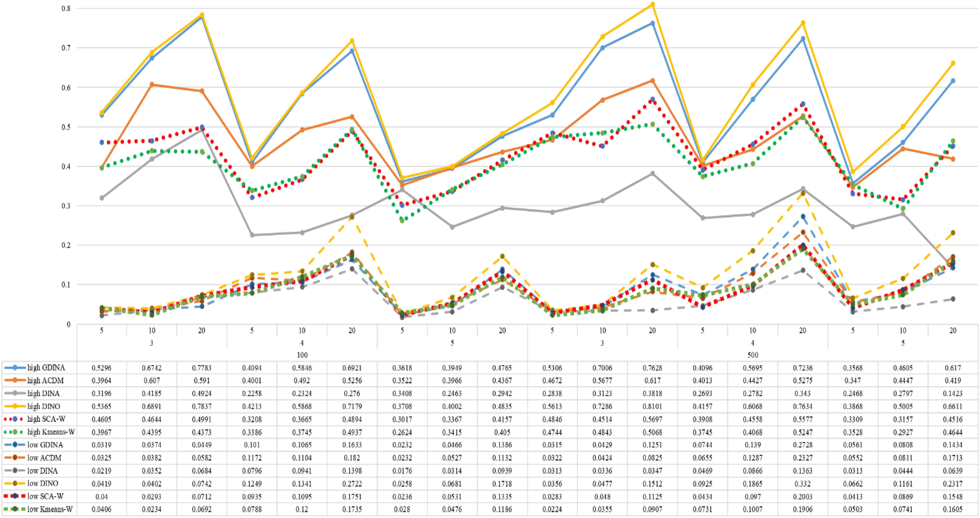Click the cell value 0.3818
The height and width of the screenshot is (518, 980).
click(x=652, y=393)
